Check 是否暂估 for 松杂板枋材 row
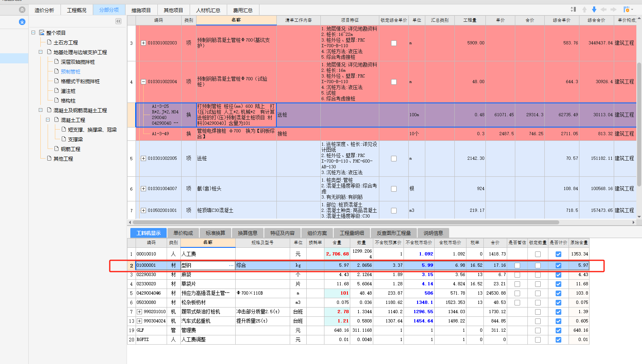Viewport: 642px width, 364px height. pyautogui.click(x=517, y=303)
